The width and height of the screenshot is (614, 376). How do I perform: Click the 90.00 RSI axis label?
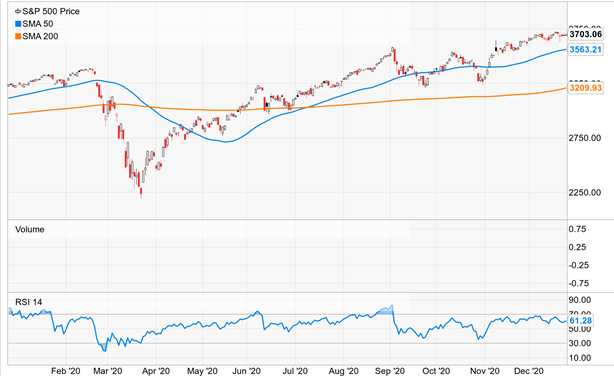[580, 300]
